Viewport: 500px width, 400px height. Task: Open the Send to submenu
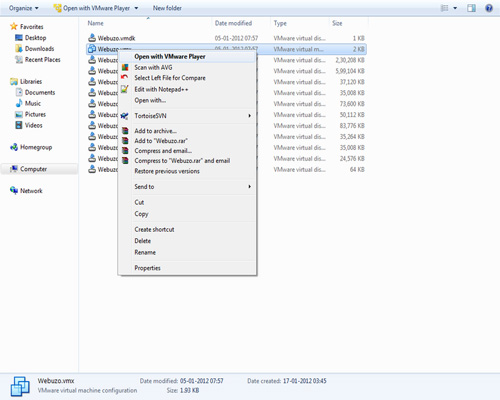pyautogui.click(x=187, y=187)
